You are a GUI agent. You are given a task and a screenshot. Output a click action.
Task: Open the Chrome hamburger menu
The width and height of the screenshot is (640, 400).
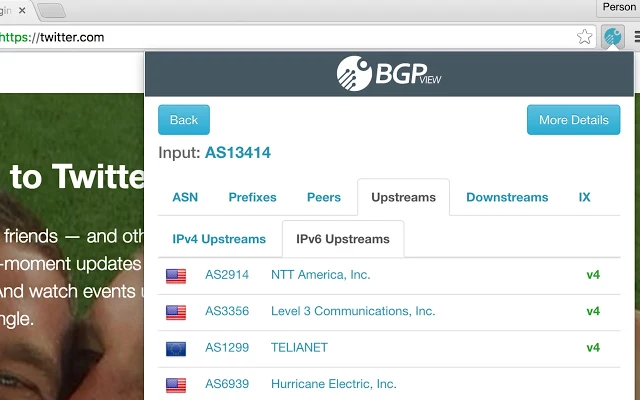(x=637, y=37)
